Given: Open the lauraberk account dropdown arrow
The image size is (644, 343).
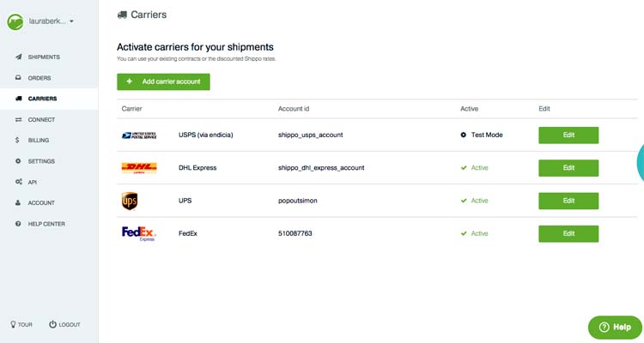Looking at the screenshot, I should [x=71, y=21].
